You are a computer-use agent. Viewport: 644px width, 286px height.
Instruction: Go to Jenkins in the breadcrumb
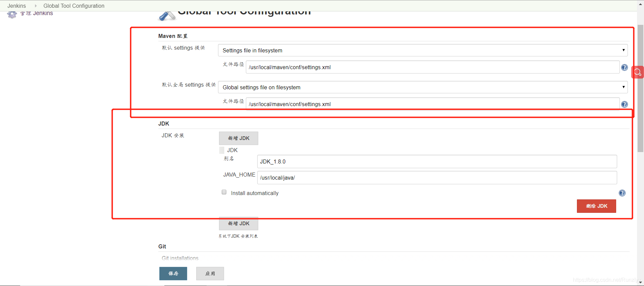pos(17,6)
